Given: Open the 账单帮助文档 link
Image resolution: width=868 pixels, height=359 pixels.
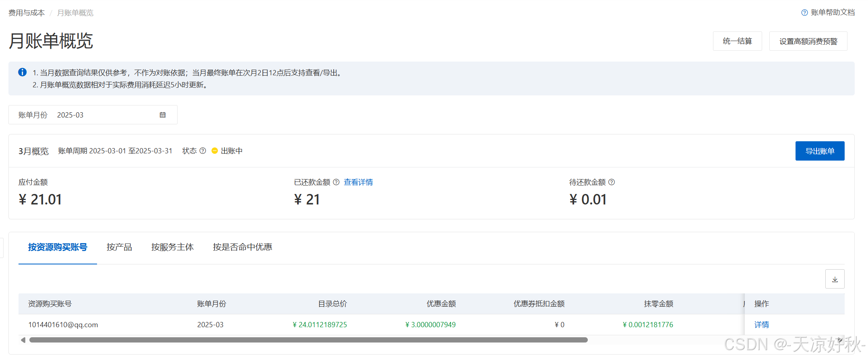Looking at the screenshot, I should pyautogui.click(x=833, y=12).
